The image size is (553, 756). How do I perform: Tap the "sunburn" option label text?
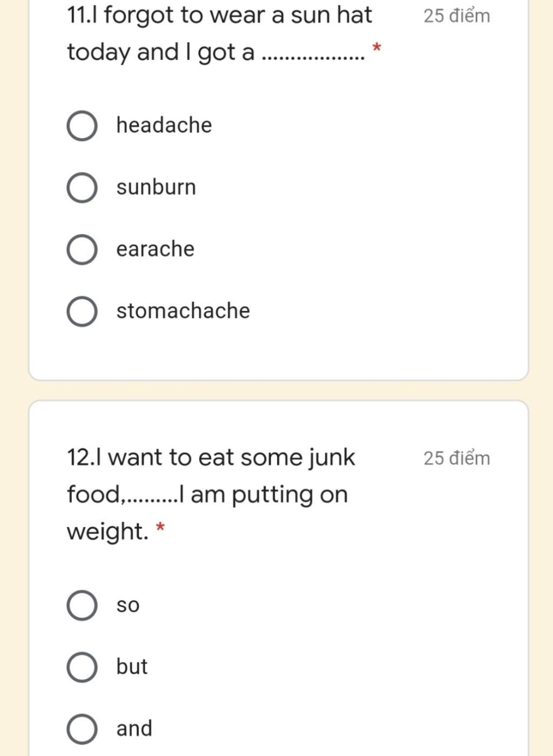click(x=156, y=187)
